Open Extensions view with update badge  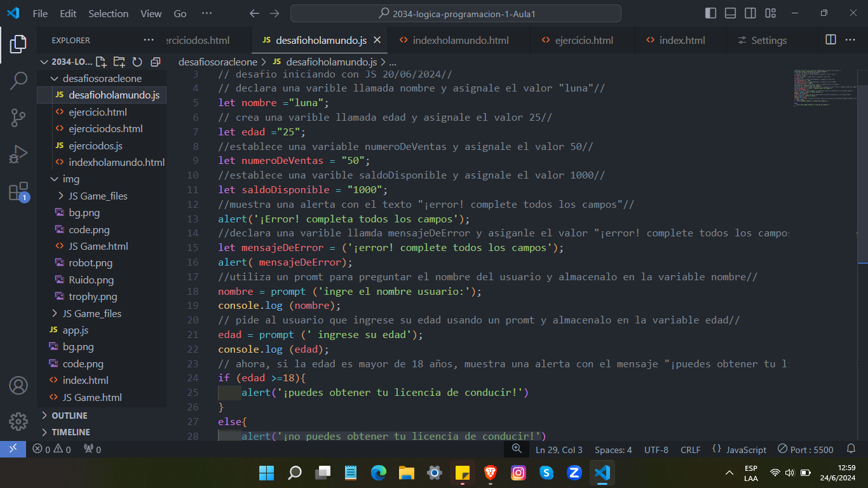click(18, 191)
